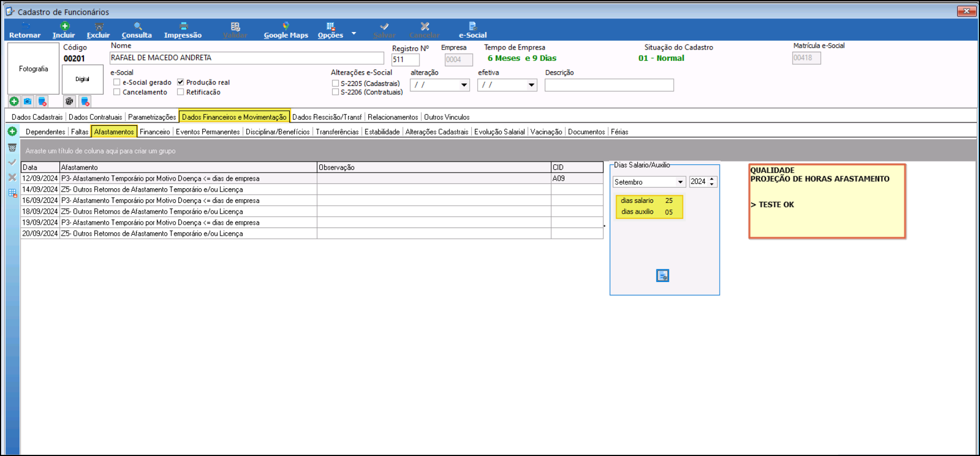Click the Excluir button
Screen dimensions: 980x456
(x=99, y=30)
